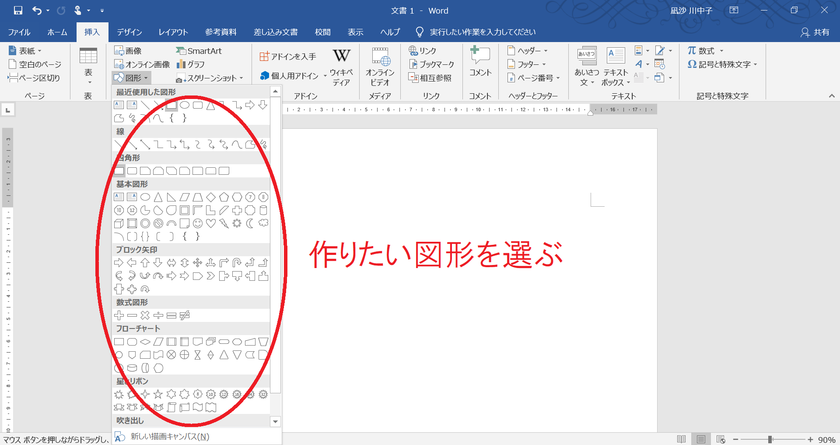Select the flowchart decision diamond shape
Viewport: 840px width, 445px height.
(x=145, y=341)
